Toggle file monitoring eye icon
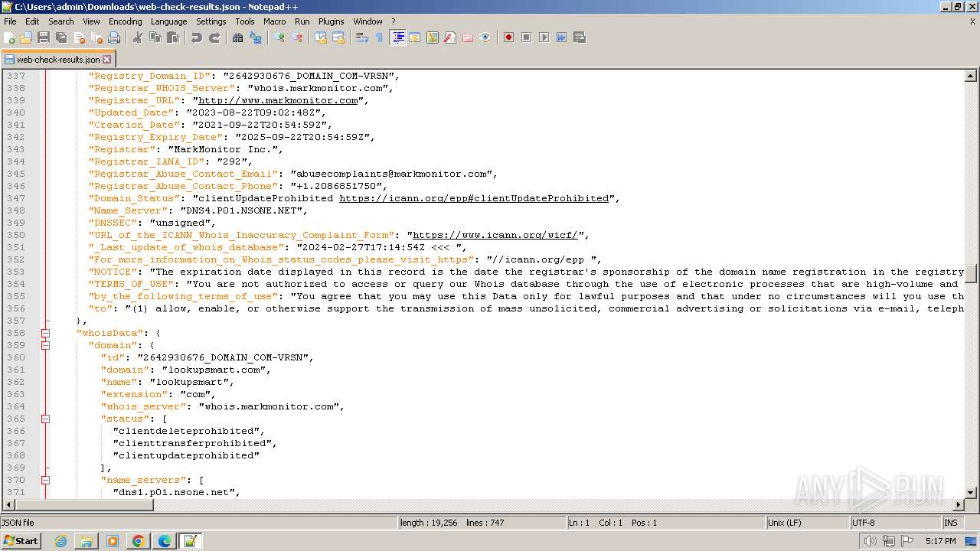 click(485, 37)
